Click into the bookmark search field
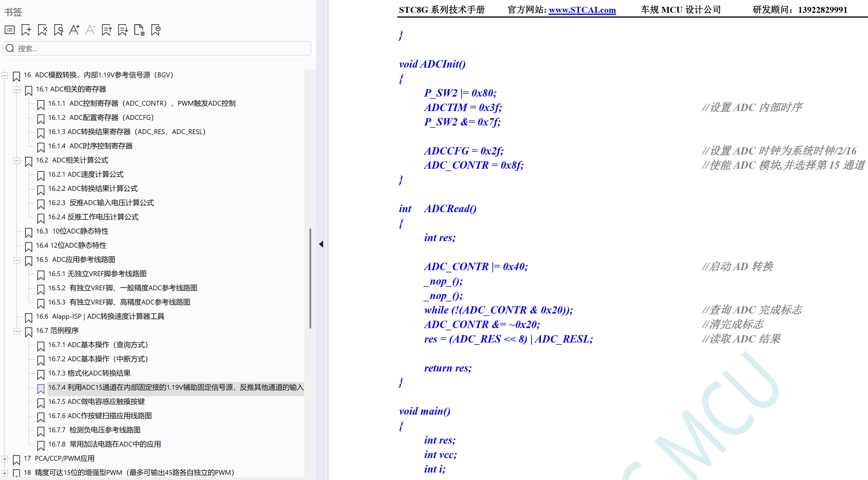 coord(157,49)
